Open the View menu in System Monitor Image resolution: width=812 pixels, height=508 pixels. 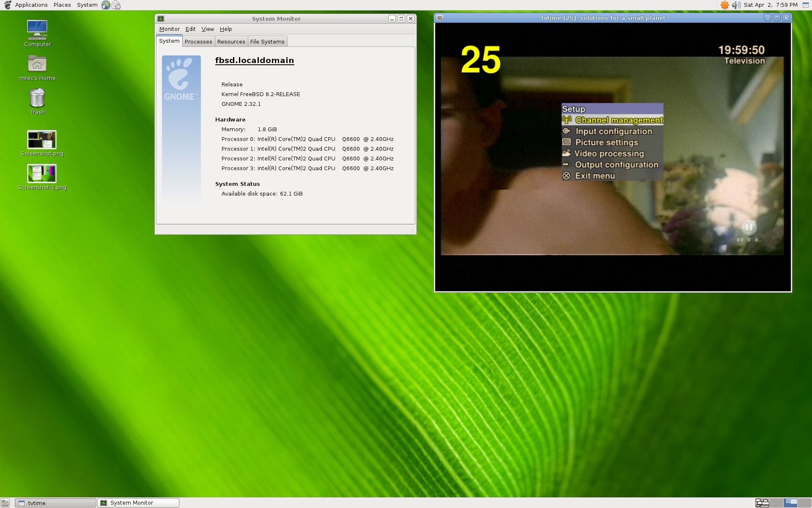(x=208, y=29)
